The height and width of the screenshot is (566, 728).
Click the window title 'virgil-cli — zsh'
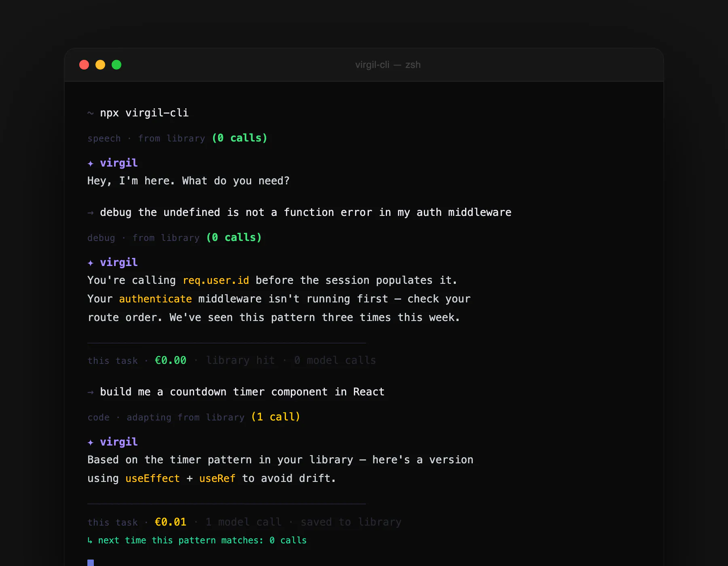(x=388, y=65)
